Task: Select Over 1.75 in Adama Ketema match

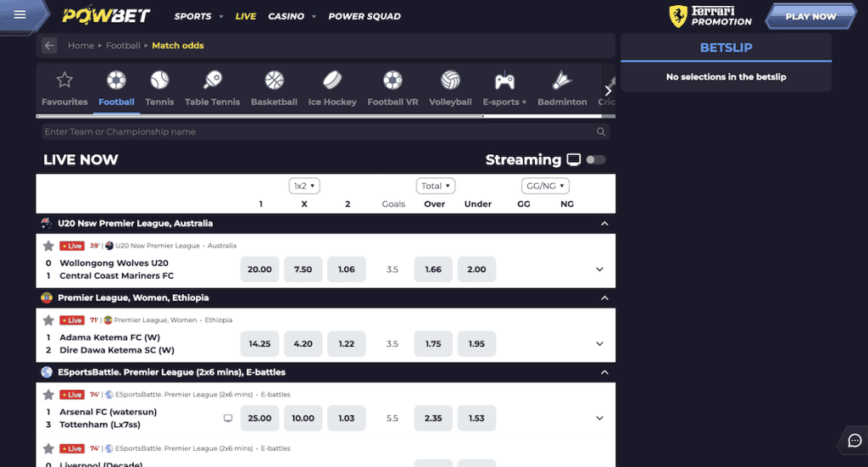Action: [x=433, y=343]
